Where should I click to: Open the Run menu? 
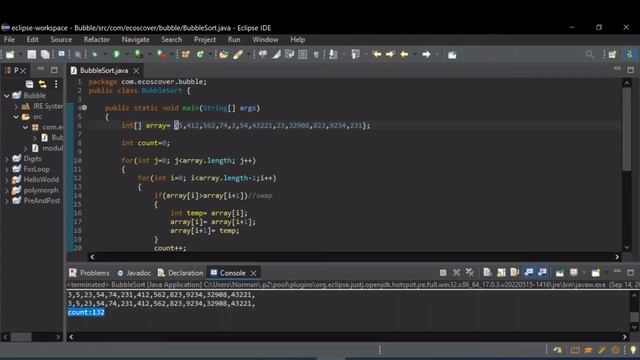point(234,40)
